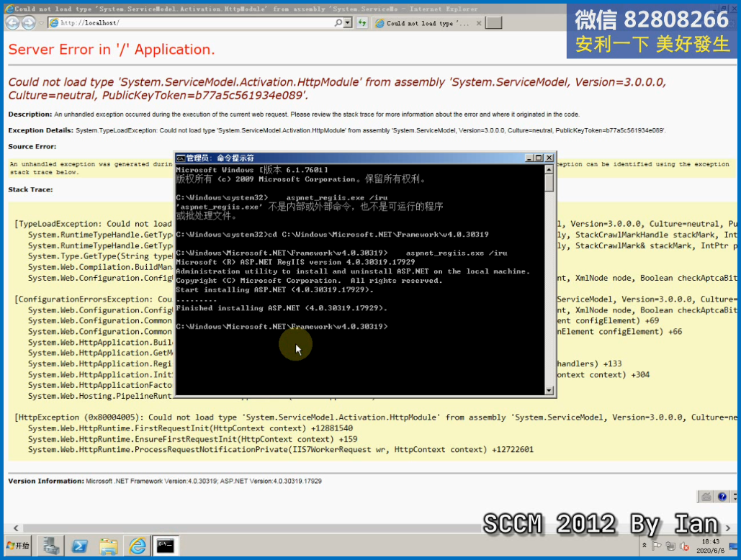Switch to Internet Explorer on the taskbar

137,546
